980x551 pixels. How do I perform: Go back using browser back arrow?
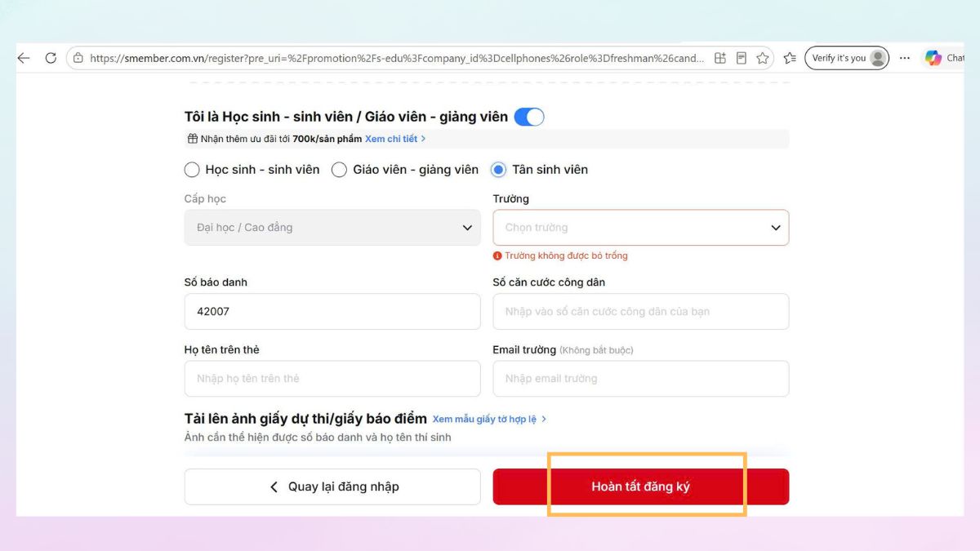point(24,58)
